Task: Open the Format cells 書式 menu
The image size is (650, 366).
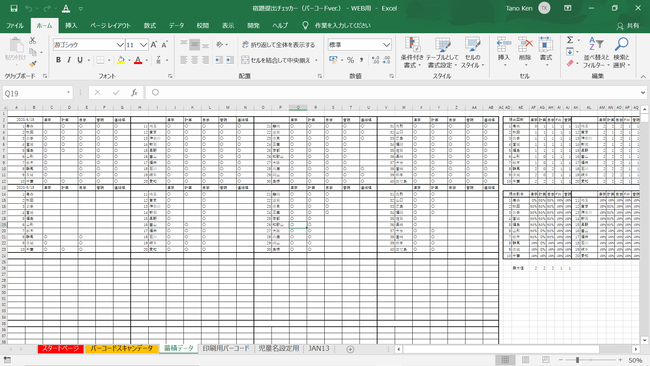Action: pyautogui.click(x=546, y=53)
